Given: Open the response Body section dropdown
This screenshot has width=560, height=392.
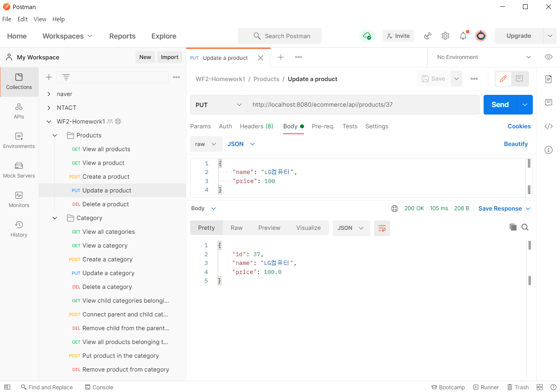Looking at the screenshot, I should click(204, 209).
